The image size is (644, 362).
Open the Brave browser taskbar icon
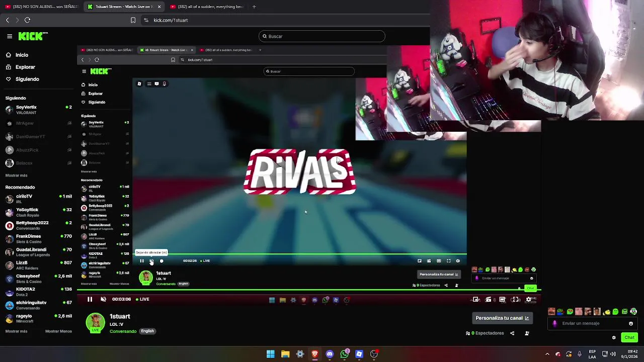point(315,354)
